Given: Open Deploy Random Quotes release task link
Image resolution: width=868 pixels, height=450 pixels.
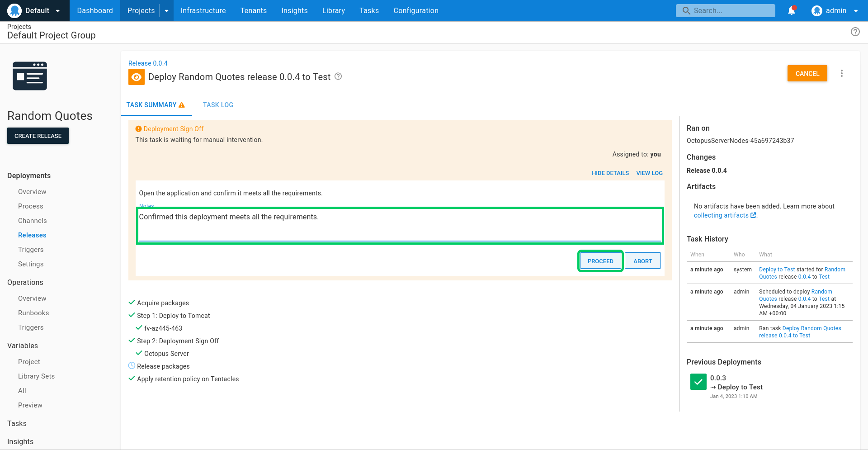Looking at the screenshot, I should coord(800,332).
